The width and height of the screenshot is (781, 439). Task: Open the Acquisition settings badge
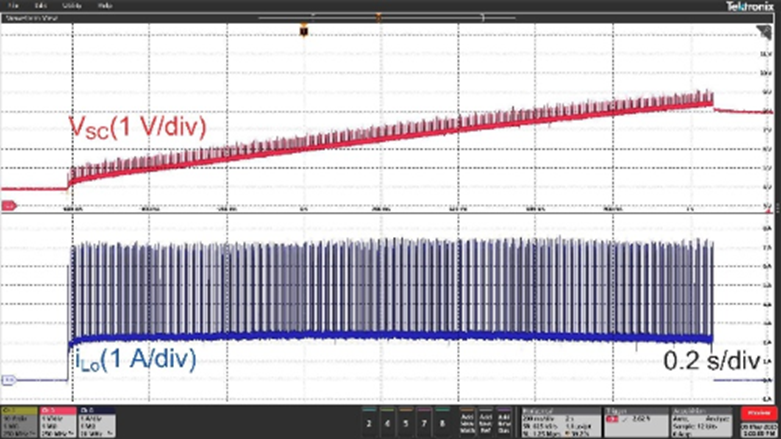[702, 422]
